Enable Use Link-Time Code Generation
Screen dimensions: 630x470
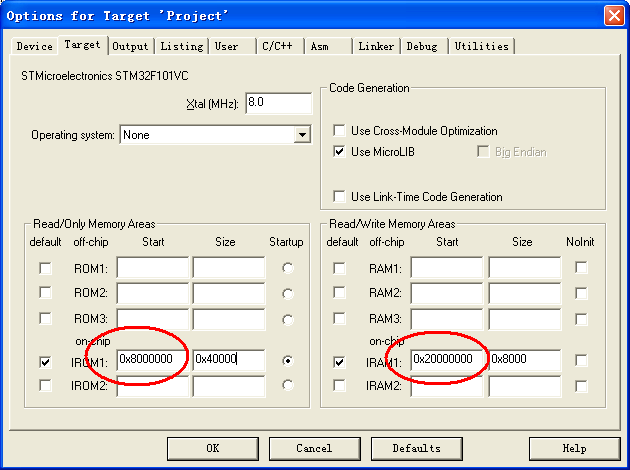[341, 197]
